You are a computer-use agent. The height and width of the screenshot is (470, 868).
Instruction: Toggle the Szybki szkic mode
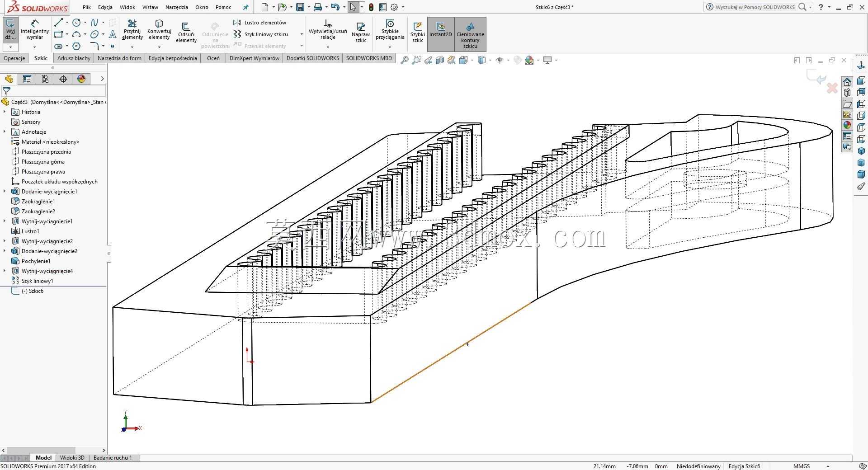418,33
